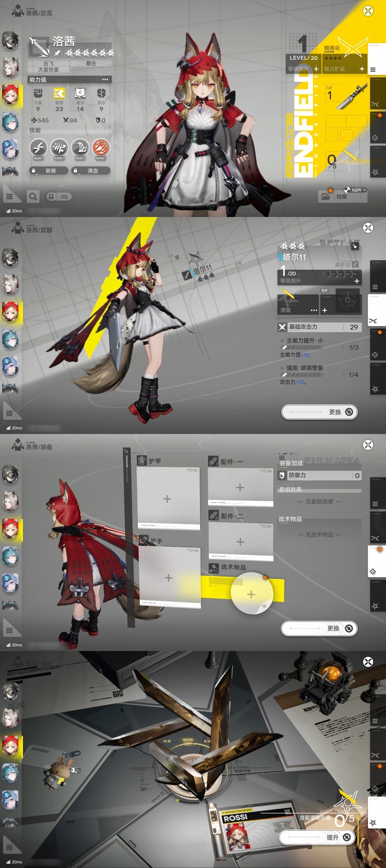Switch to equipment tab on overview screen sidebar
Image resolution: width=386 pixels, height=868 pixels.
coord(375,138)
